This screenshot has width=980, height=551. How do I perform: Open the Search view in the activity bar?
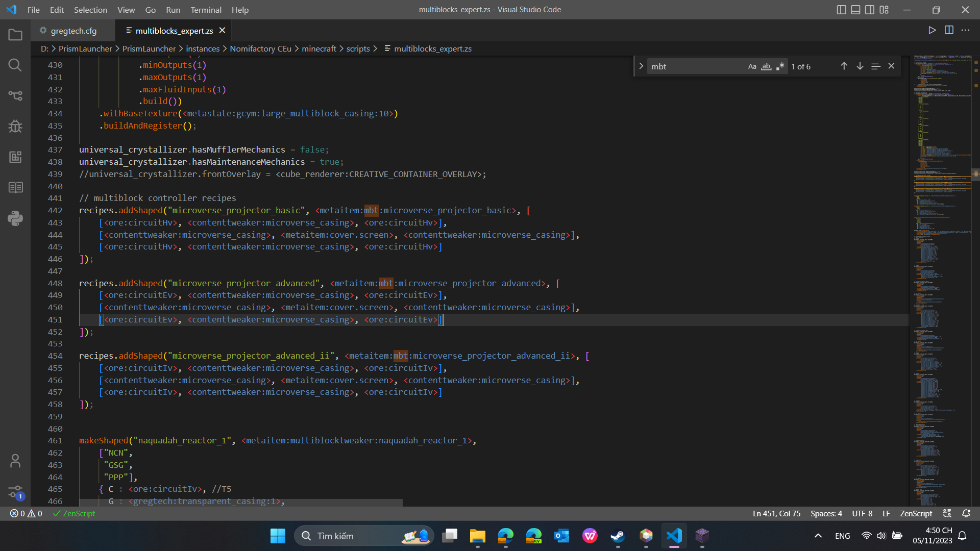(x=15, y=65)
